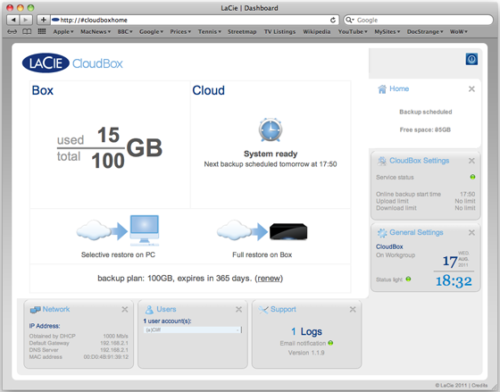This screenshot has height=392, width=500.
Task: Click the Home widget title
Action: point(399,89)
